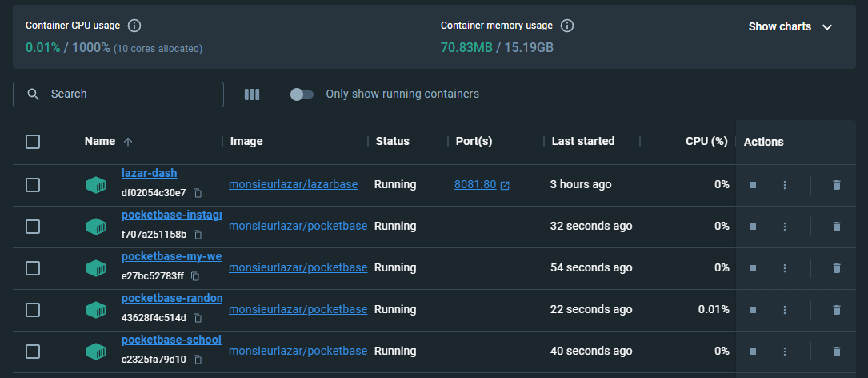Viewport: 868px width, 378px height.
Task: Copy container ID df02054c30e7
Action: coord(198,193)
